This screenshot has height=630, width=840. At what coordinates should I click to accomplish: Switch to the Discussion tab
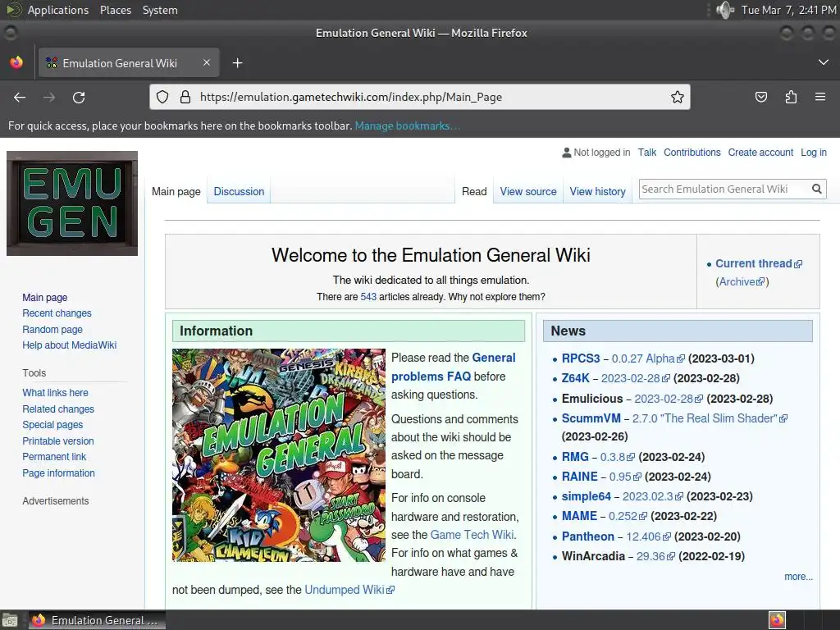[x=239, y=191]
